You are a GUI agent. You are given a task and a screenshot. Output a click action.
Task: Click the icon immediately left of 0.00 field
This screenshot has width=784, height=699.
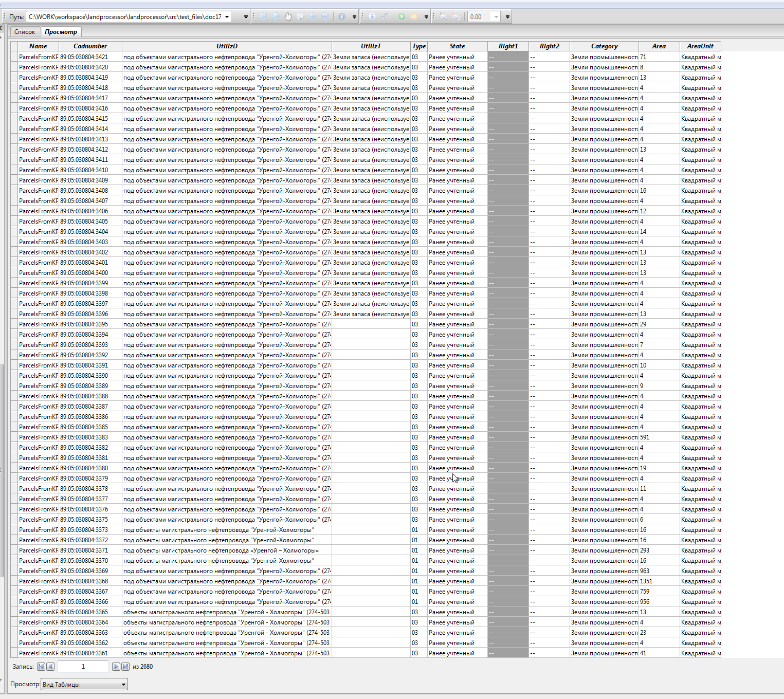point(456,16)
